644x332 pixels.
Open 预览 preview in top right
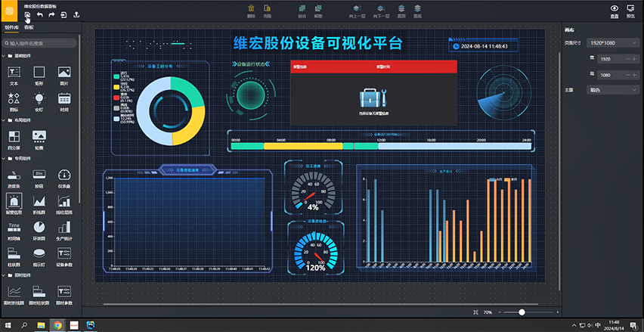(630, 10)
